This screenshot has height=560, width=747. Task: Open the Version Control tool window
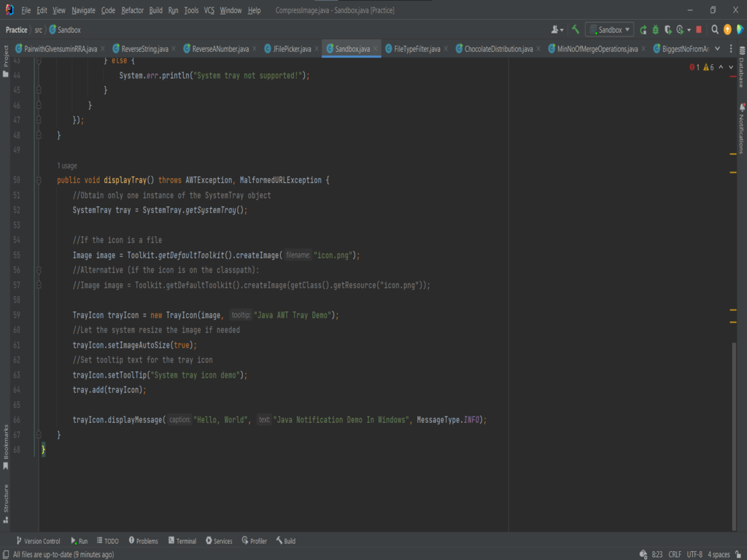point(38,541)
